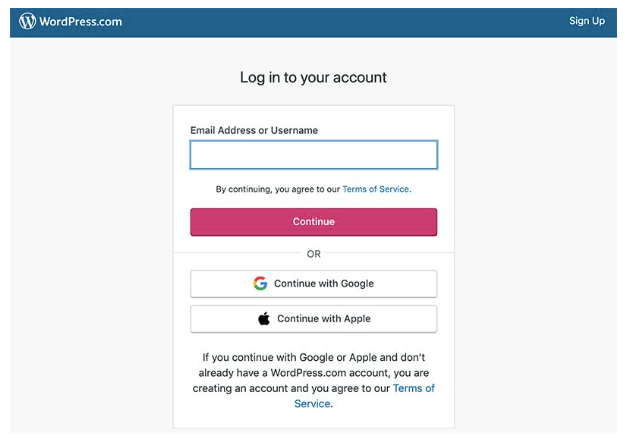The height and width of the screenshot is (448, 625).
Task: Click the "Continue with Apple" label text
Action: coord(324,319)
